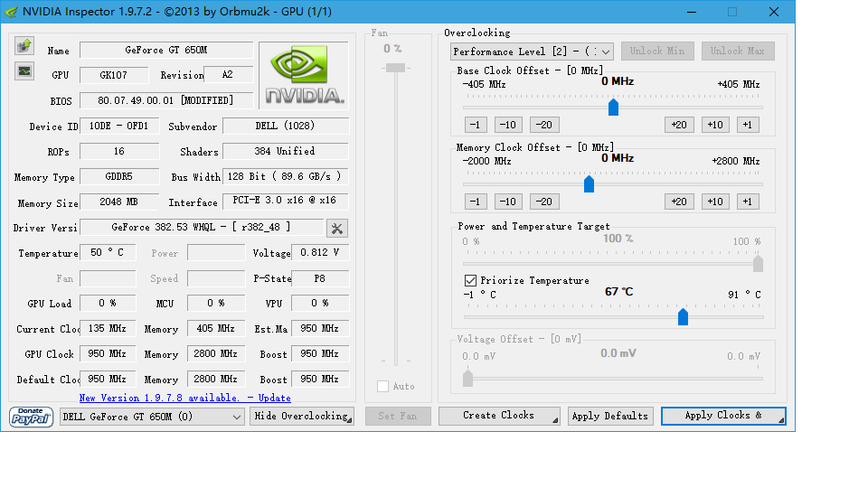Click Base Clock Offset -10 button
The image size is (868, 488).
[508, 125]
